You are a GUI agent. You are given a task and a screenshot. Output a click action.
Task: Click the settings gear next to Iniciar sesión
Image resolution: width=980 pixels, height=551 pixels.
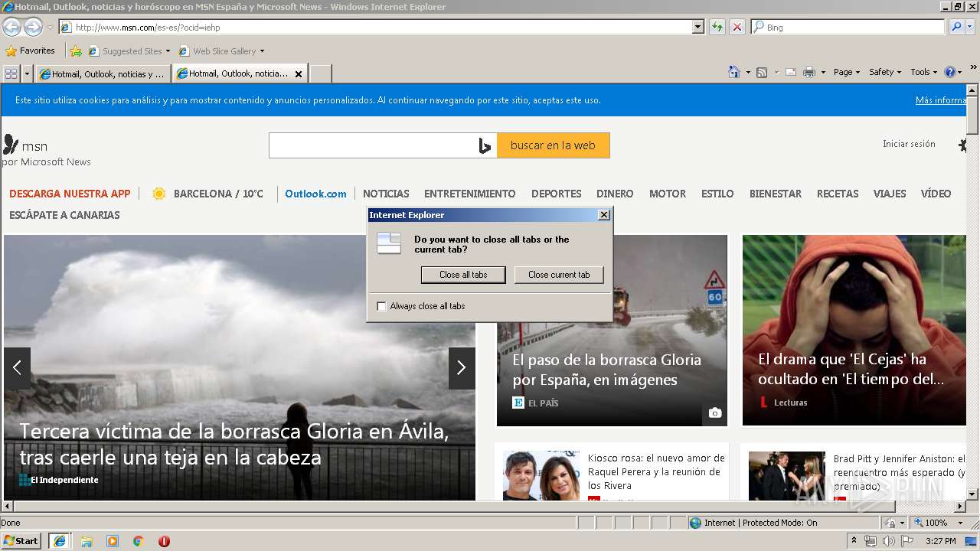(963, 144)
